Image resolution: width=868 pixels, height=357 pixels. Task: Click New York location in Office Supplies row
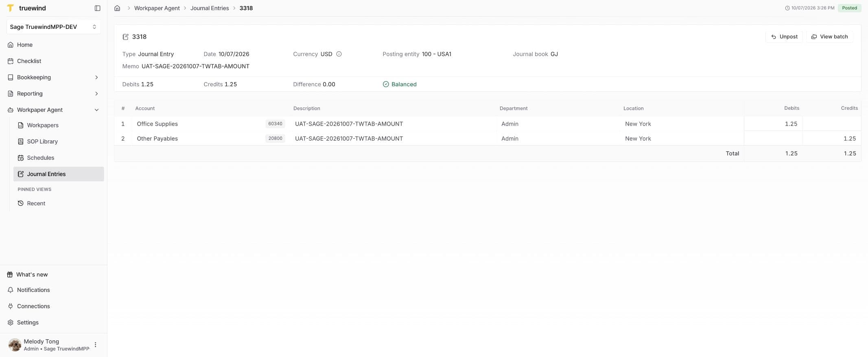[x=638, y=124]
